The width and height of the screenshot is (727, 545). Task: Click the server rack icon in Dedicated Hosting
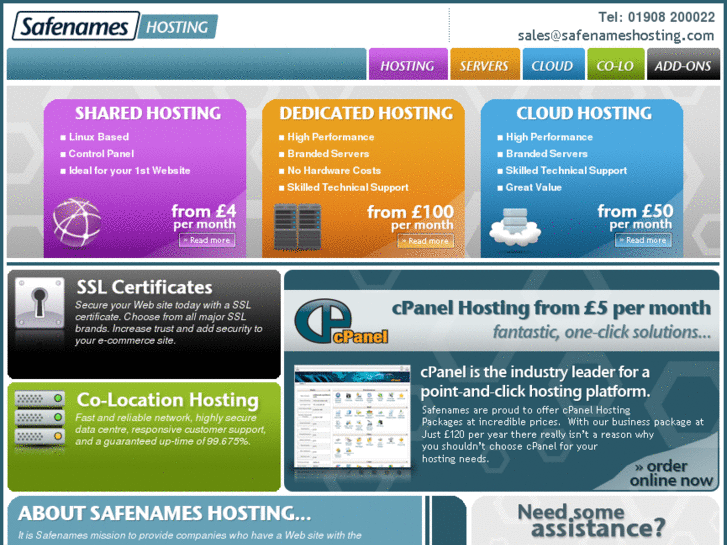click(x=297, y=227)
